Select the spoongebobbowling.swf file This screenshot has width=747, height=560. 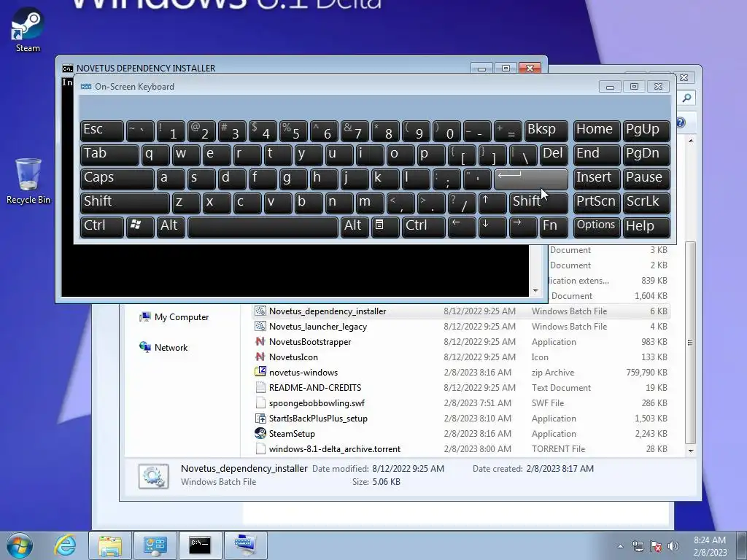(317, 402)
